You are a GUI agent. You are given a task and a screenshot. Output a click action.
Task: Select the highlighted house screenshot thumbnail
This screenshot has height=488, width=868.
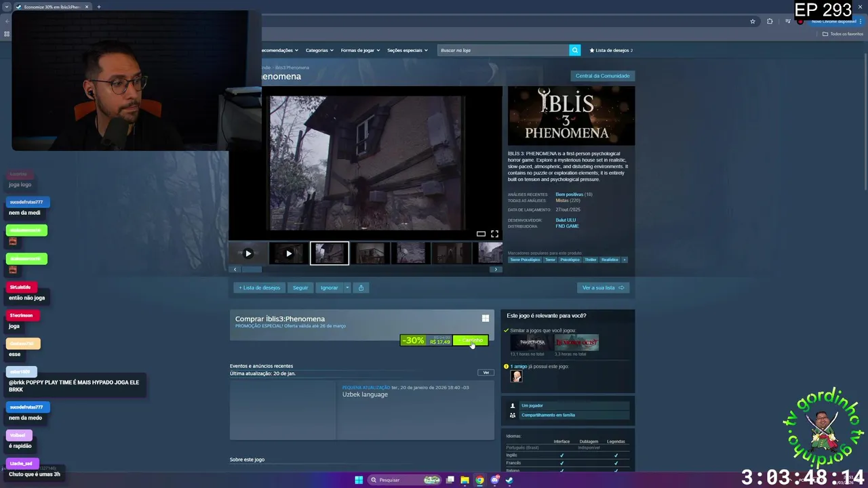point(330,253)
